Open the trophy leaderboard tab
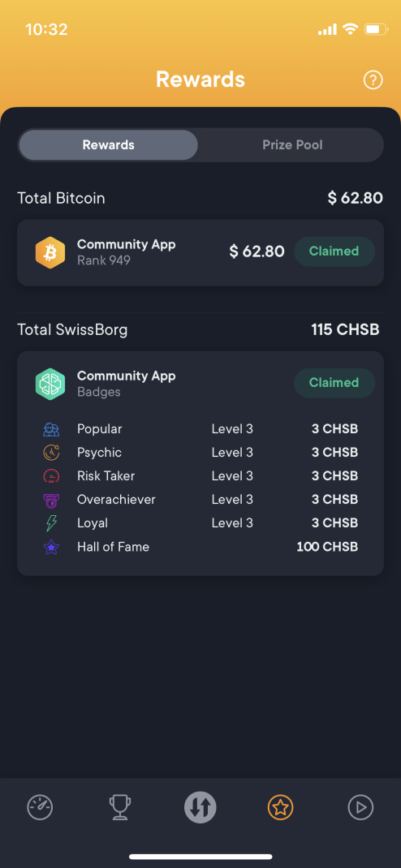The image size is (401, 868). (x=119, y=808)
